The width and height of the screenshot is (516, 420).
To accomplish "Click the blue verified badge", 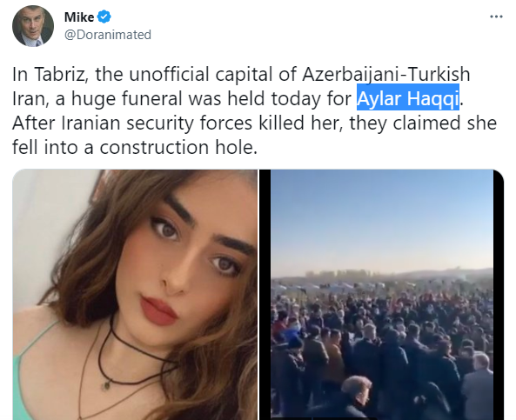I will coord(104,17).
